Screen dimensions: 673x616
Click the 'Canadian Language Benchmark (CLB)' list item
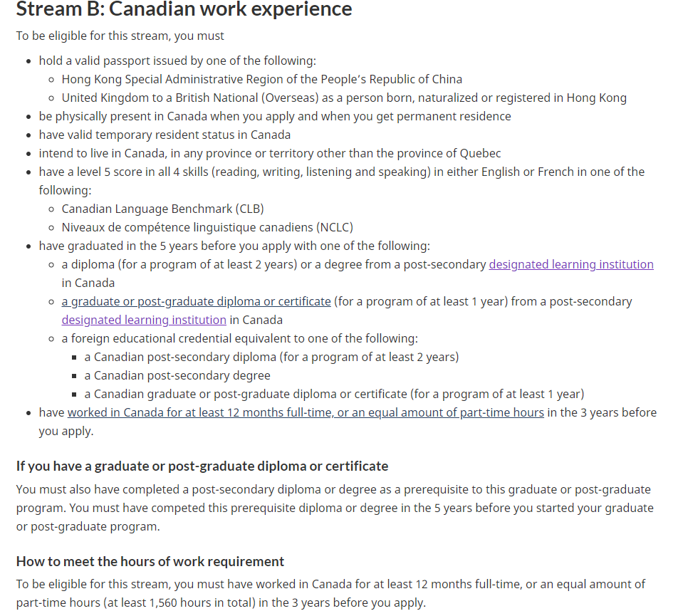coord(163,209)
